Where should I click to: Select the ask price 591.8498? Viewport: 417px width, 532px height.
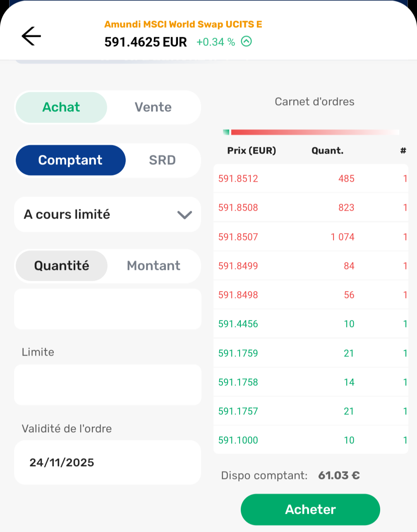coord(238,295)
